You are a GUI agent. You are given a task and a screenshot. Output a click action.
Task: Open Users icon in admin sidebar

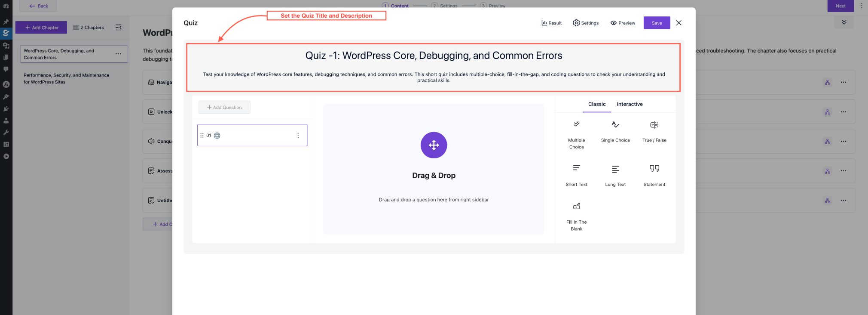pos(6,120)
